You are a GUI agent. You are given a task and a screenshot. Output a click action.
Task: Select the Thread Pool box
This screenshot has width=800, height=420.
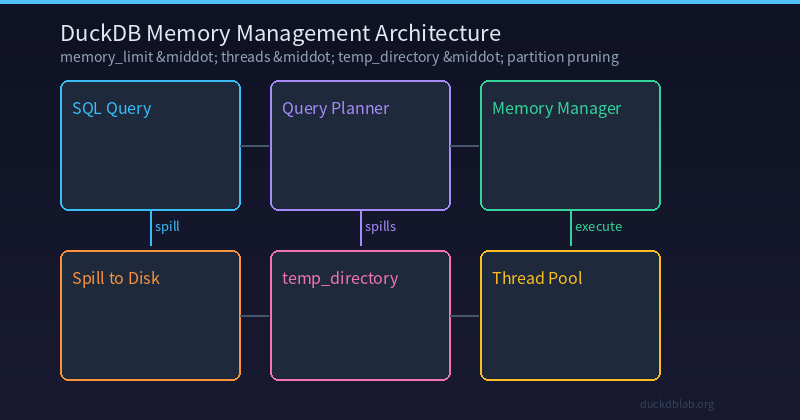coord(570,315)
